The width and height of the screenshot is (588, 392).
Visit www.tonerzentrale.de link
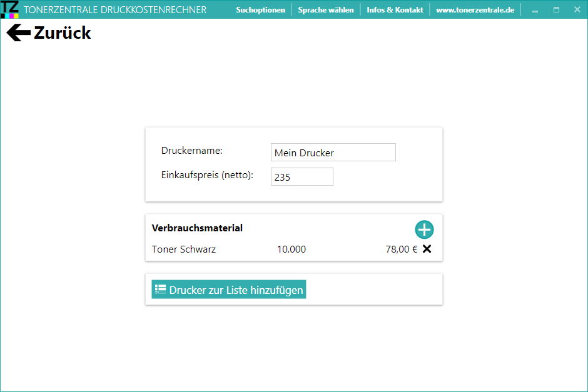[x=476, y=9]
